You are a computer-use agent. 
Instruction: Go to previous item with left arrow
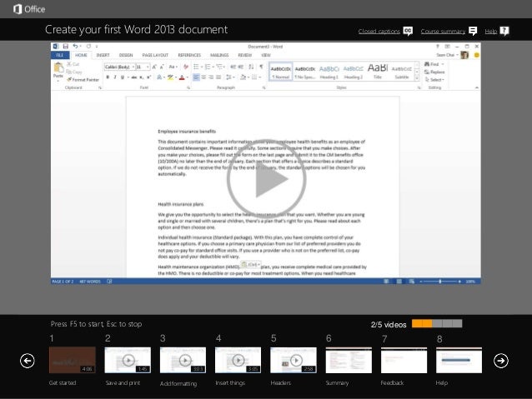pos(28,361)
